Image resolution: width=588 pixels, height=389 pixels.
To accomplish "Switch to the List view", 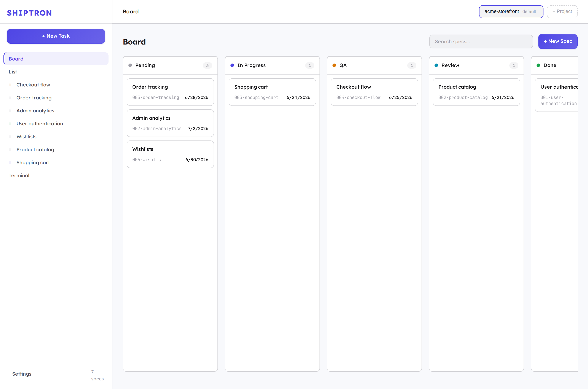I will pyautogui.click(x=56, y=72).
